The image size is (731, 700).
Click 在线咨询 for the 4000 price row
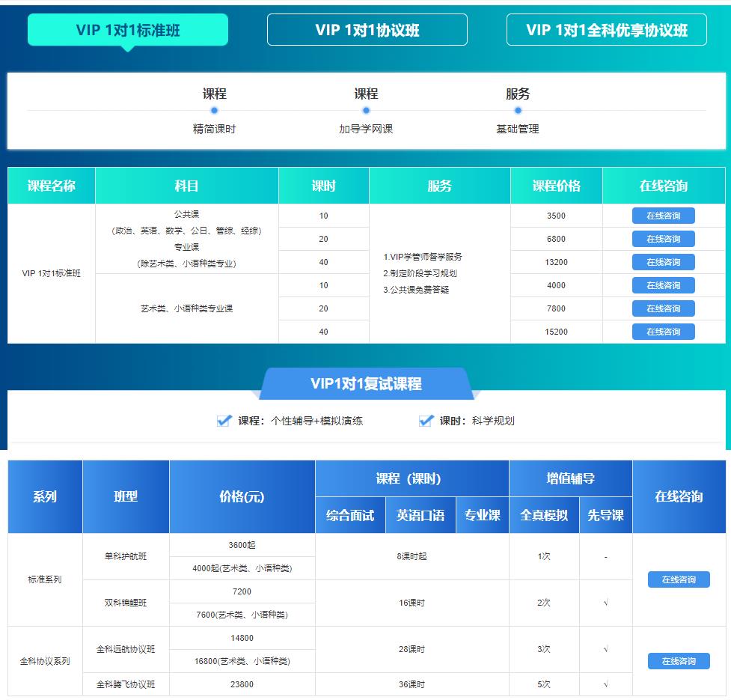[663, 285]
